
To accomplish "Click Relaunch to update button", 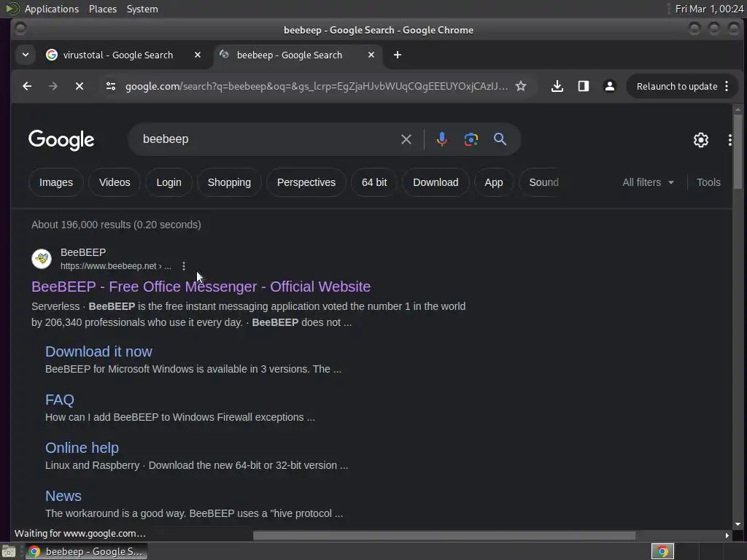I will (x=676, y=86).
